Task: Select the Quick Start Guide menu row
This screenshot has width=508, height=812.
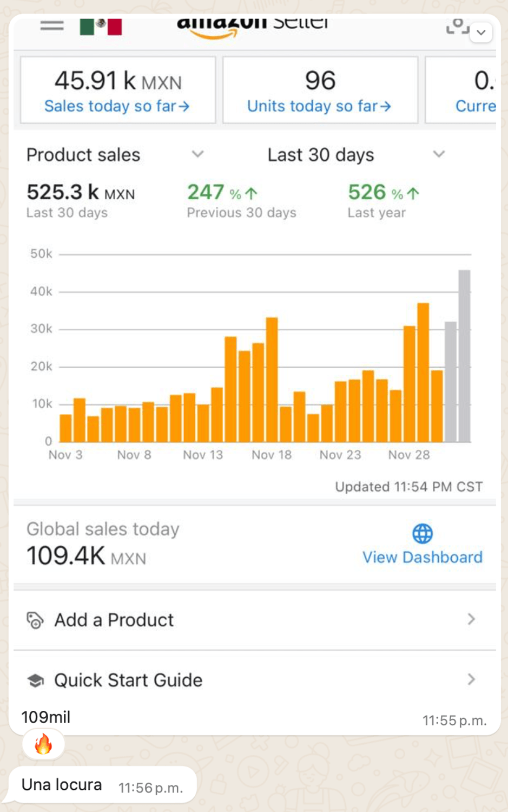Action: (x=254, y=680)
